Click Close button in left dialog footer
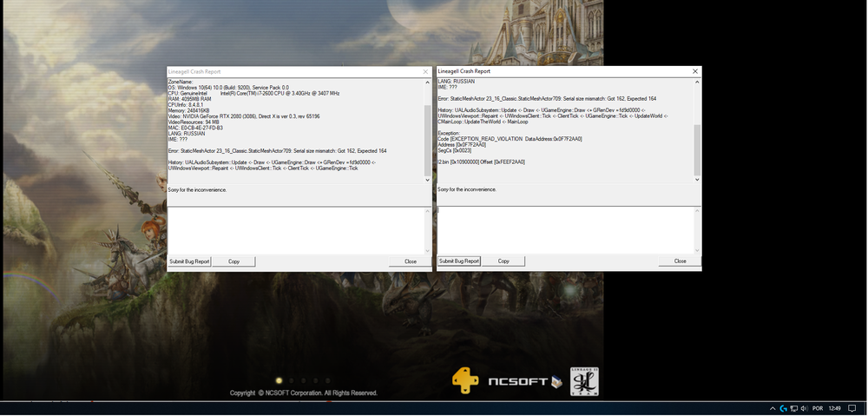Image resolution: width=868 pixels, height=416 pixels. 410,261
